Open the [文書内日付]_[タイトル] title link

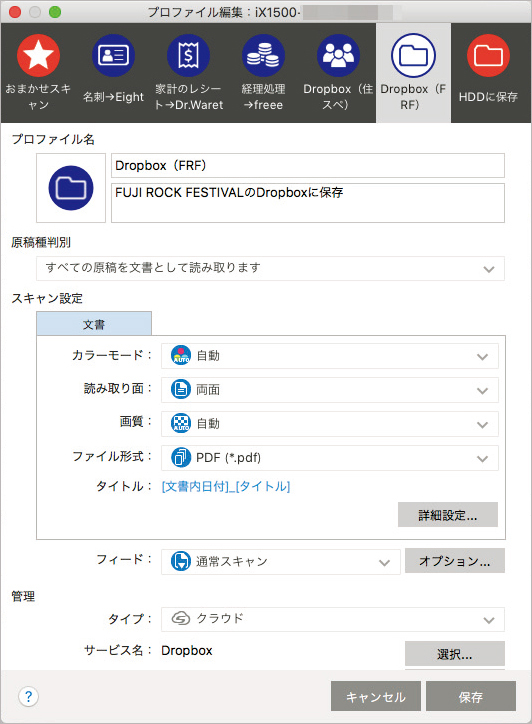coord(226,486)
